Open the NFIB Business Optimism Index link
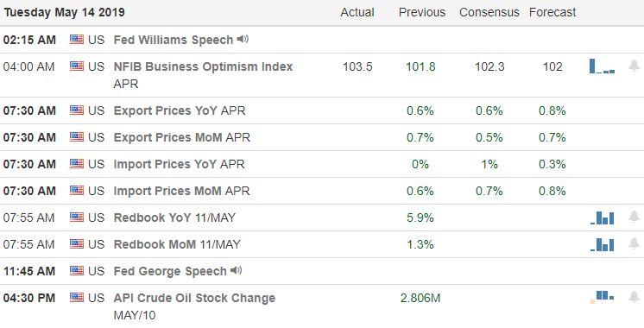 [203, 66]
